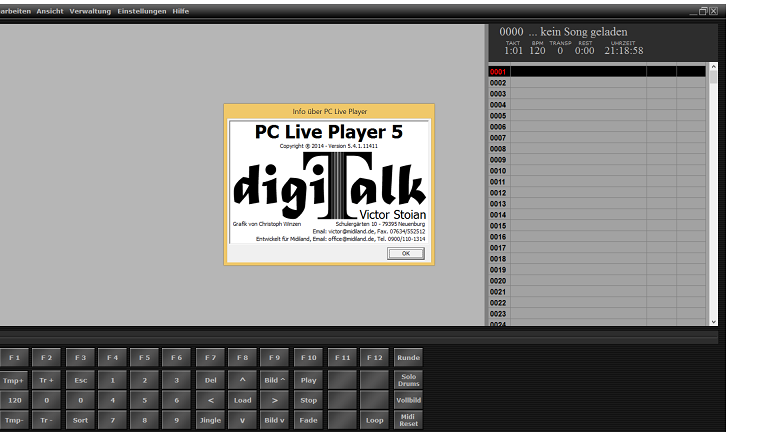This screenshot has width=768, height=432.
Task: Click the Bild v button
Action: point(274,420)
